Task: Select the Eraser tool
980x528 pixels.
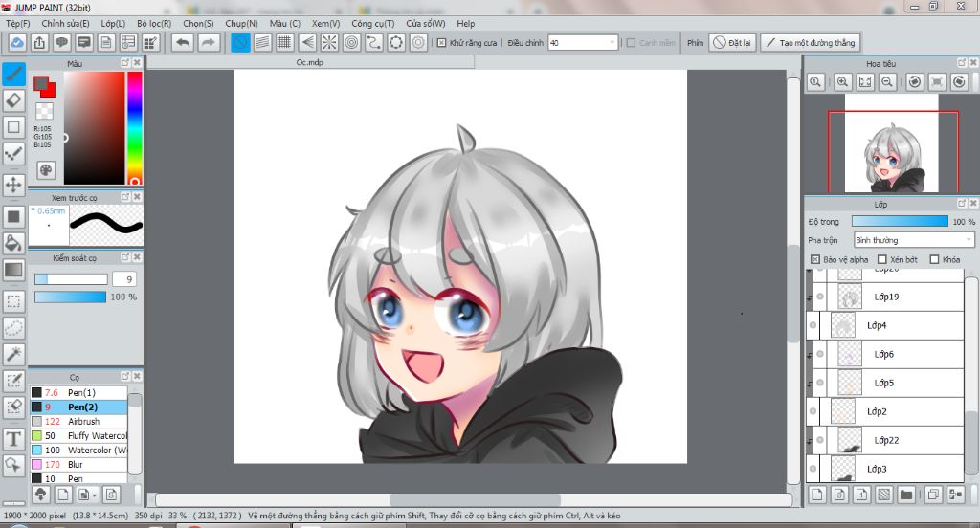Action: (13, 100)
